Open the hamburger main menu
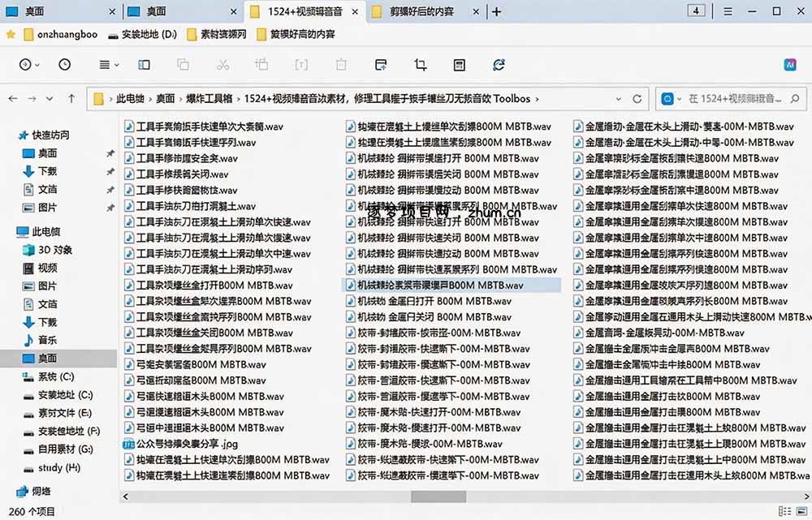The width and height of the screenshot is (812, 520). pos(728,11)
